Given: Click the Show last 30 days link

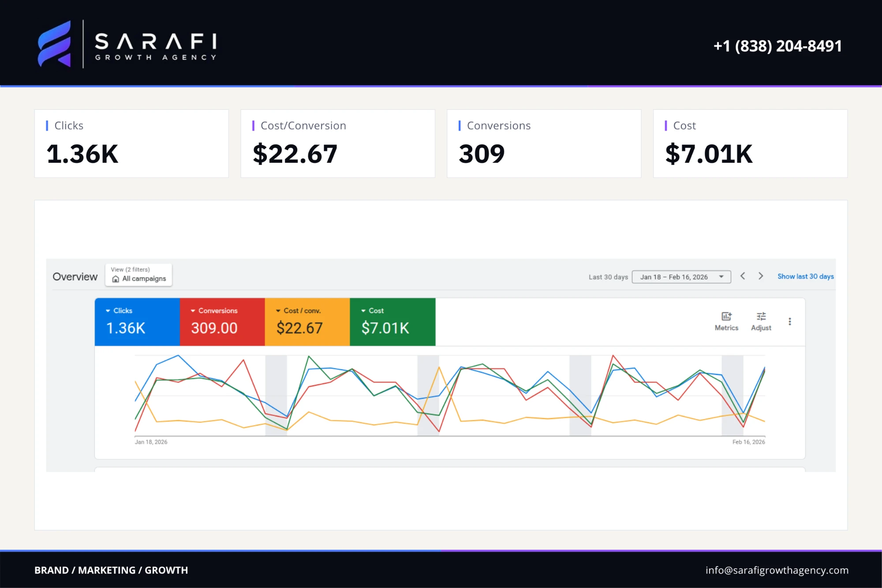Looking at the screenshot, I should [805, 277].
